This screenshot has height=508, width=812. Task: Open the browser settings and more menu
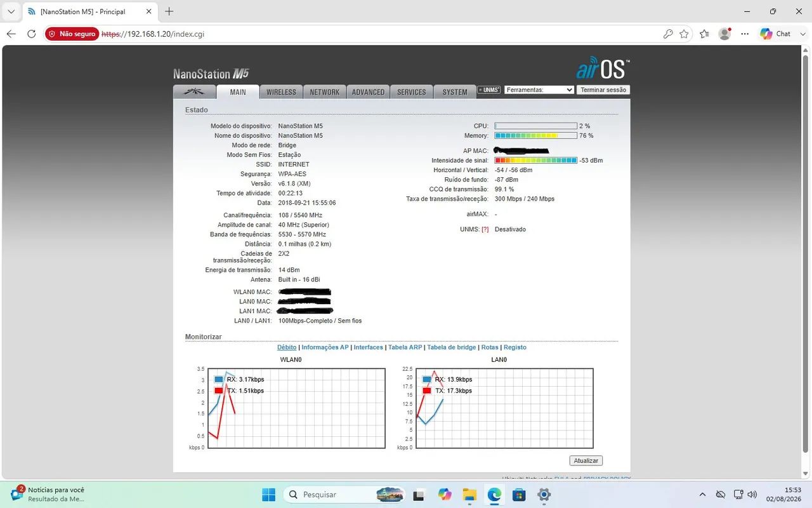click(745, 34)
